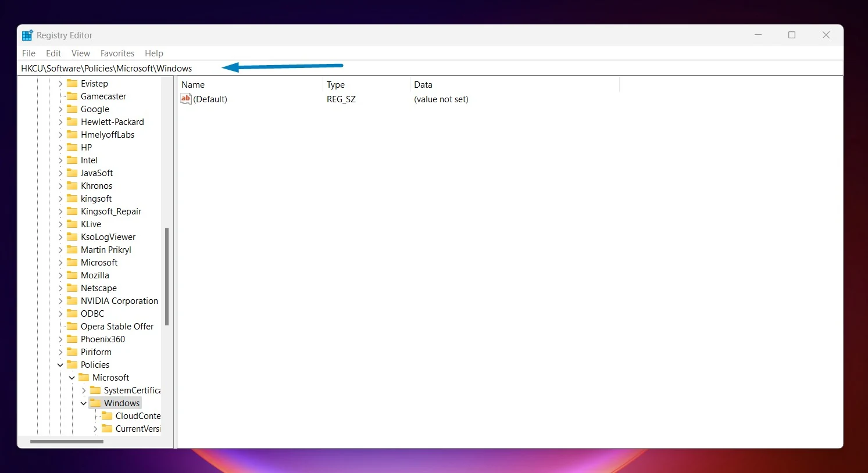
Task: Click the HmelyoffLabs folder icon
Action: coord(72,135)
